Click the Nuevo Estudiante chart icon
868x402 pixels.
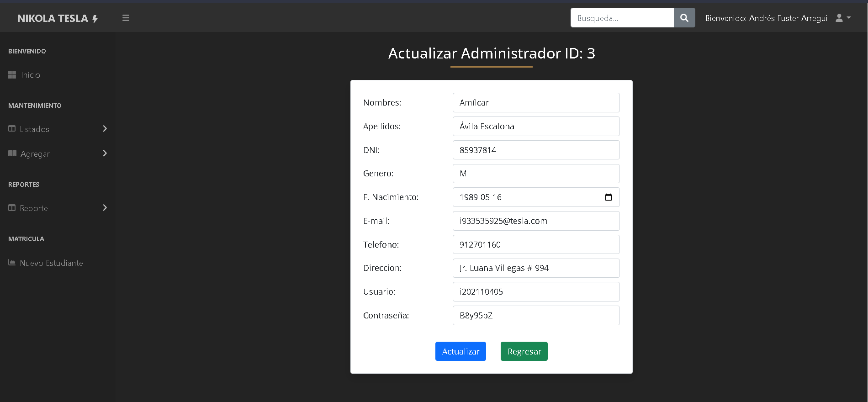(12, 262)
